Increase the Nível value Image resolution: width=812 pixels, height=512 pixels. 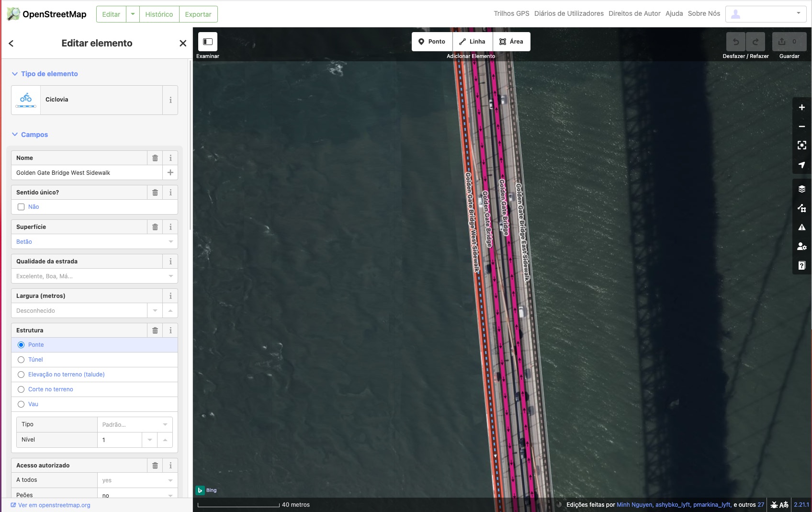(165, 440)
